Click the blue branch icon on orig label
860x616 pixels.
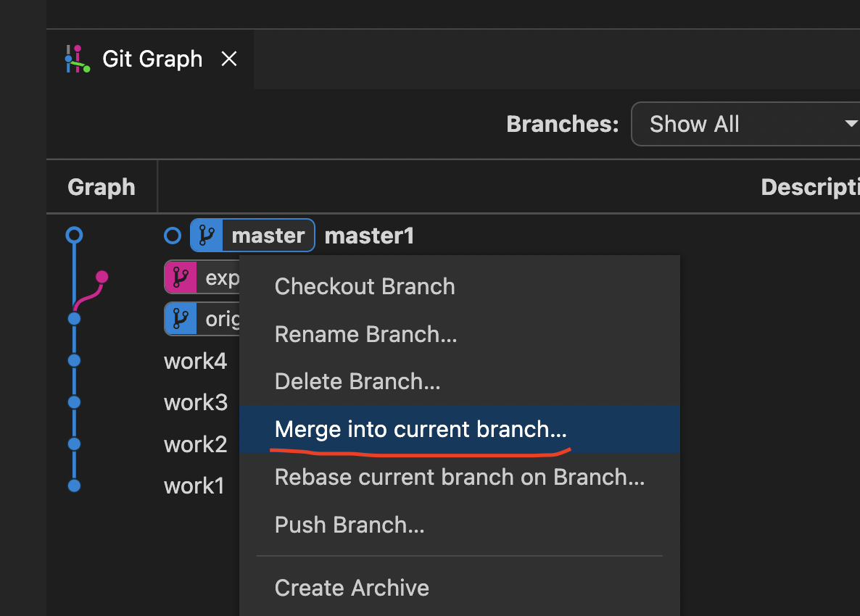181,319
